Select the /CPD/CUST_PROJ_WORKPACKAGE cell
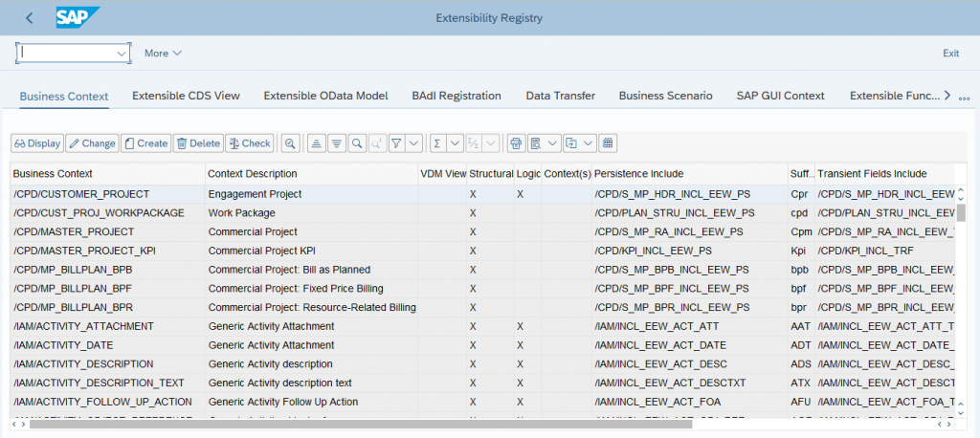The image size is (980, 438). click(107, 213)
